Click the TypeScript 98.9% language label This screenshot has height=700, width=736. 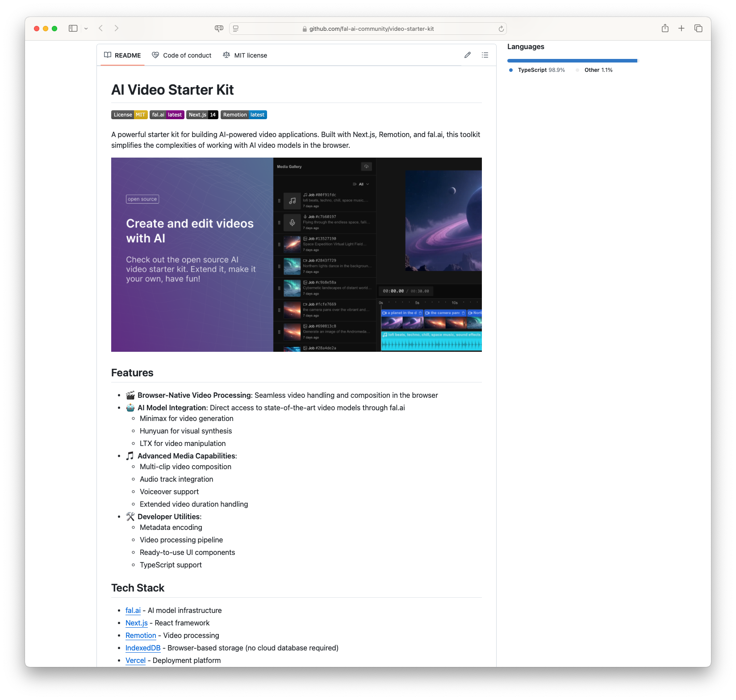pyautogui.click(x=541, y=70)
